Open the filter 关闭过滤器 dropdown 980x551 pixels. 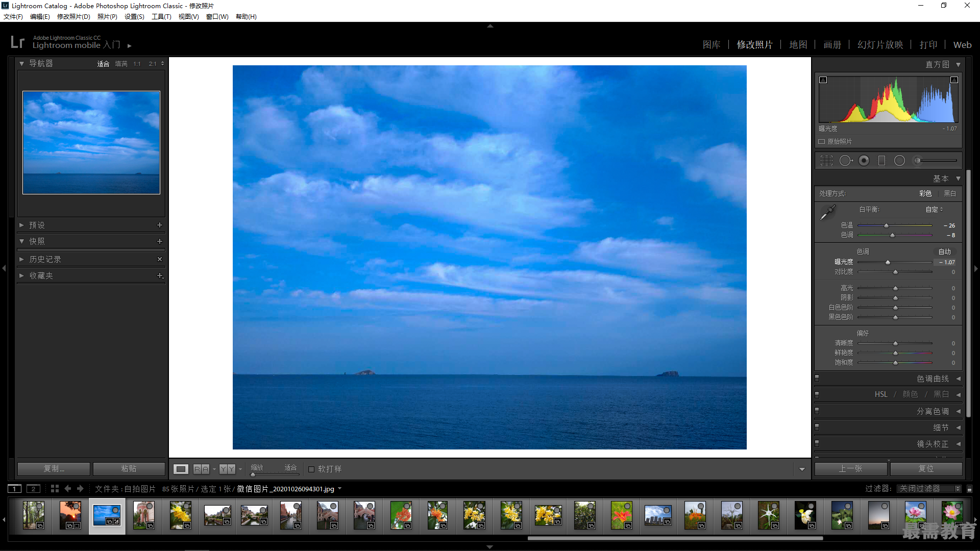(929, 489)
